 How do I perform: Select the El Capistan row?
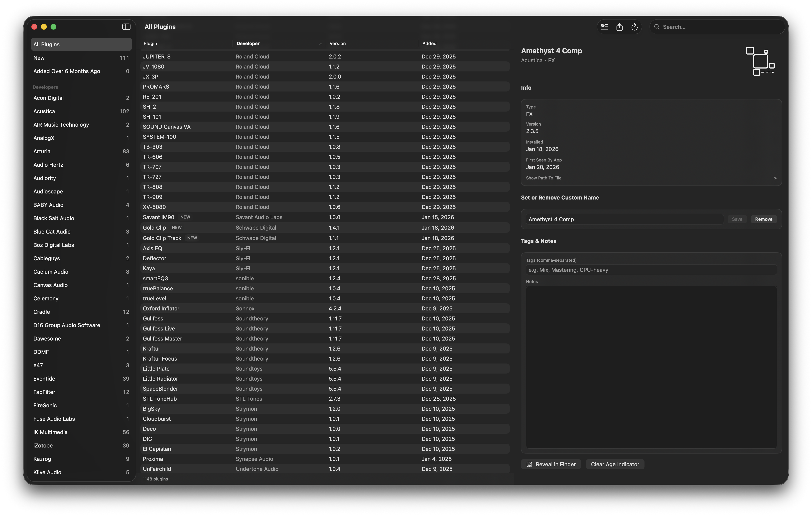pyautogui.click(x=325, y=449)
